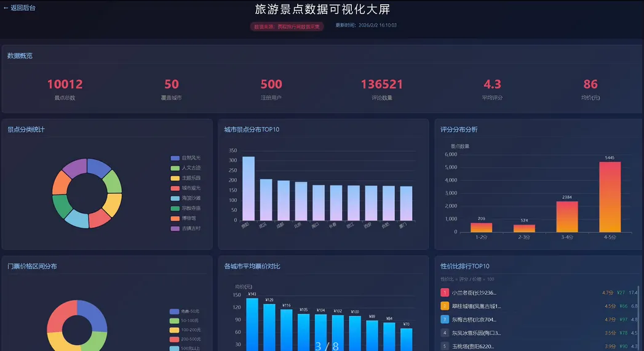Click the 数据来源 red source badge

click(x=287, y=26)
